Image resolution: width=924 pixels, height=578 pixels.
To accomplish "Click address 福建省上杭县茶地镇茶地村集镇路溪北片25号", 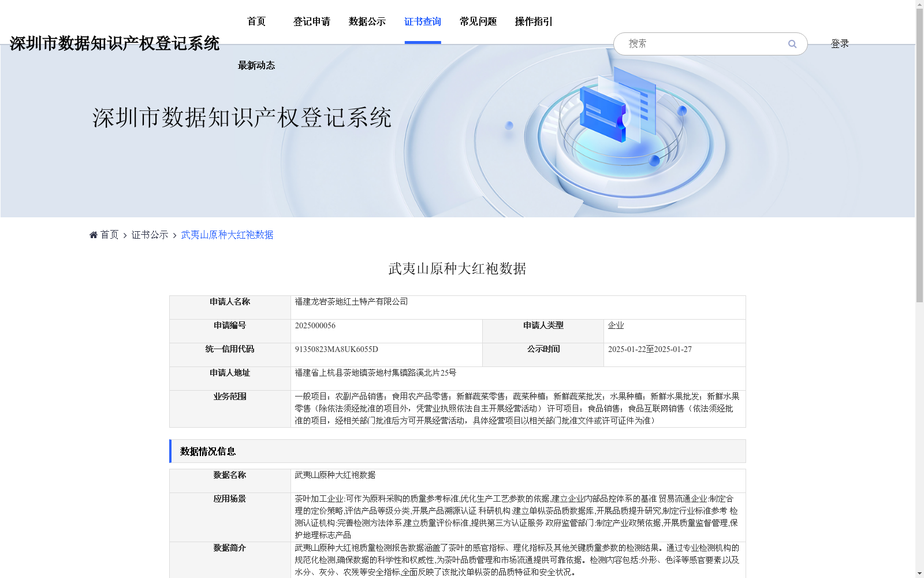I will click(x=376, y=373).
